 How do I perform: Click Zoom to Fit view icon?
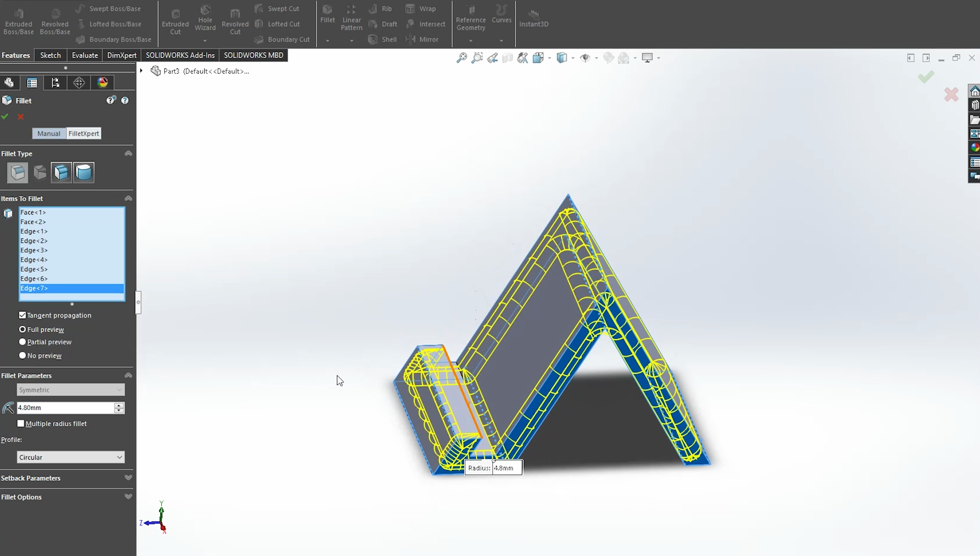point(461,58)
